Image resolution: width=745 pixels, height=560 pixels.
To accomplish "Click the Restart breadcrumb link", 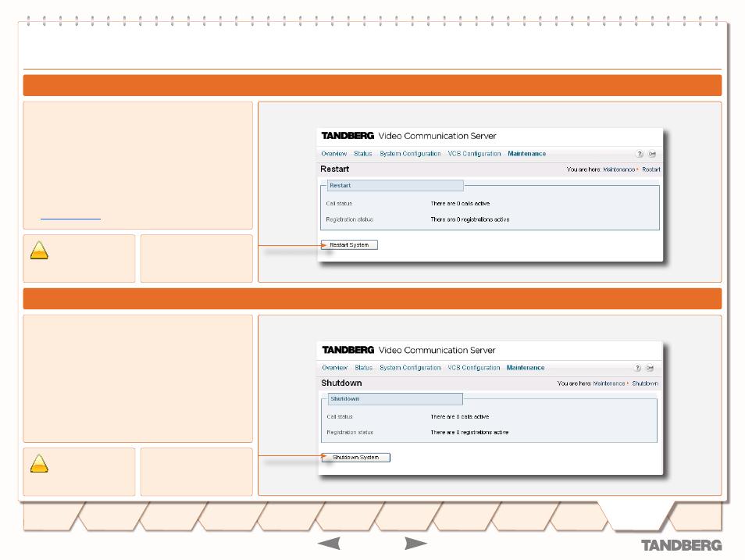I will tap(651, 169).
